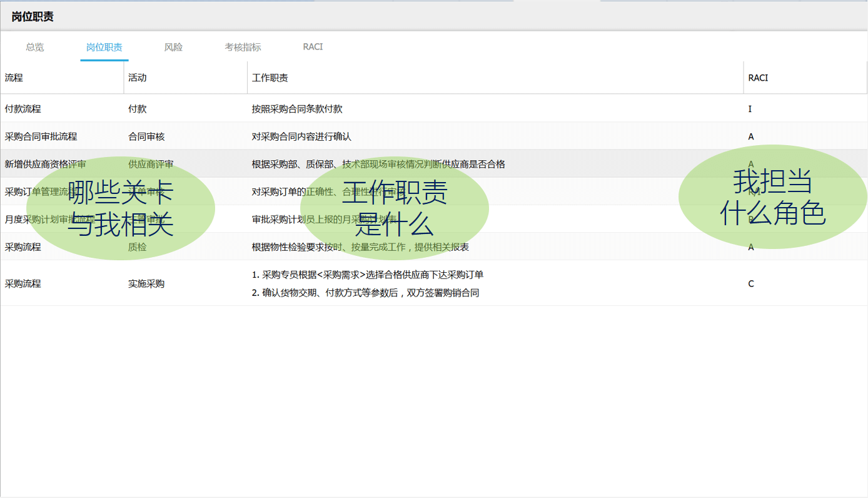Click RACI value C in 实施采购 row

pos(751,283)
